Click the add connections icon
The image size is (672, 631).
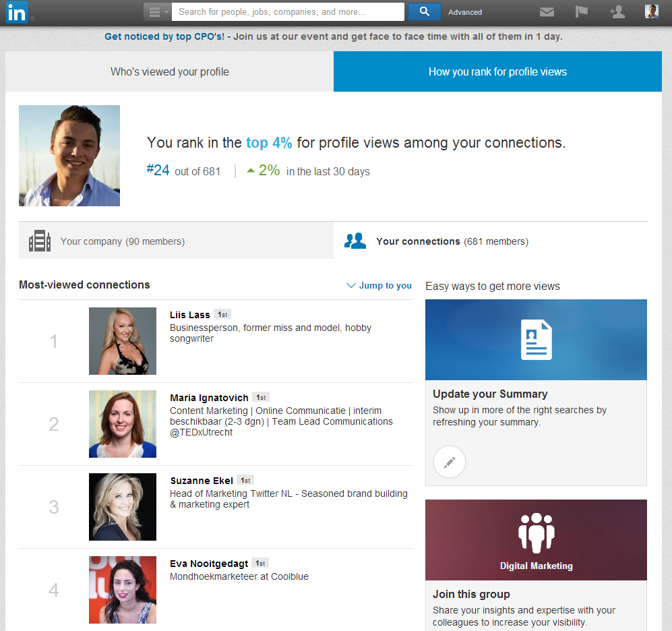616,12
